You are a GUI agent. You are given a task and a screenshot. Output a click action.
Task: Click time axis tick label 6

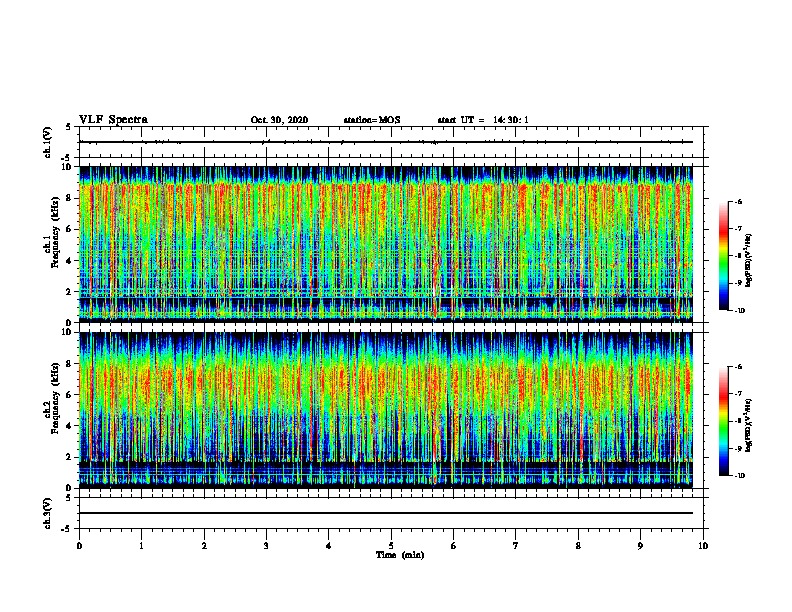(x=454, y=546)
